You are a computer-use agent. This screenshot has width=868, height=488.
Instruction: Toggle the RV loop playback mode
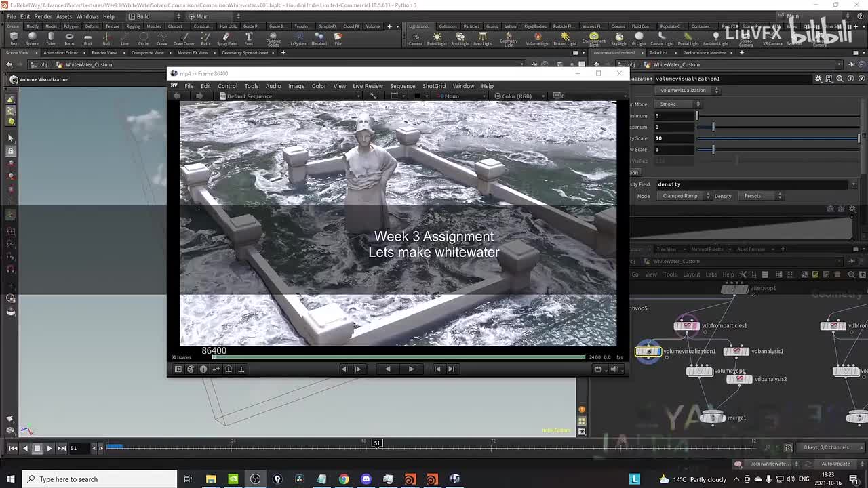pyautogui.click(x=597, y=369)
